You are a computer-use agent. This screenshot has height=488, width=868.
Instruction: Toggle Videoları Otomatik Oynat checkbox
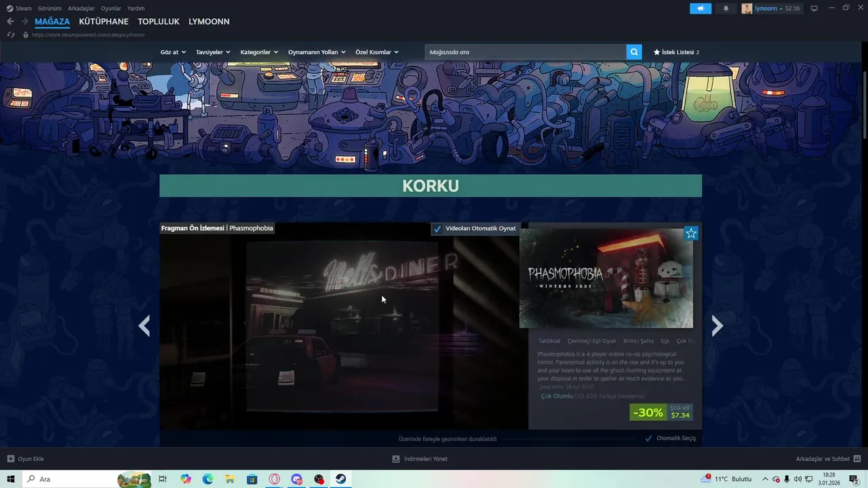pos(437,228)
